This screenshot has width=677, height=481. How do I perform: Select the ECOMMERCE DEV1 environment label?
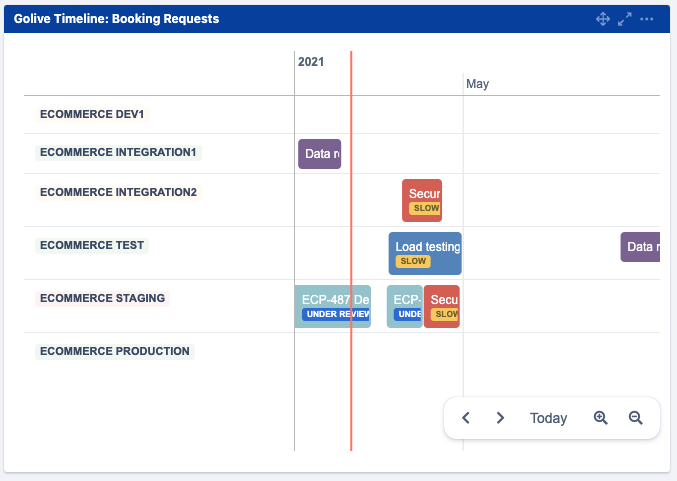[x=92, y=114]
